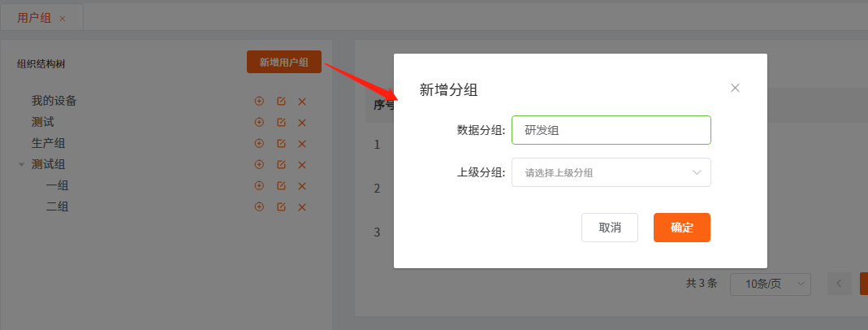The height and width of the screenshot is (330, 868).
Task: Close the 用户组 tab
Action: [63, 18]
